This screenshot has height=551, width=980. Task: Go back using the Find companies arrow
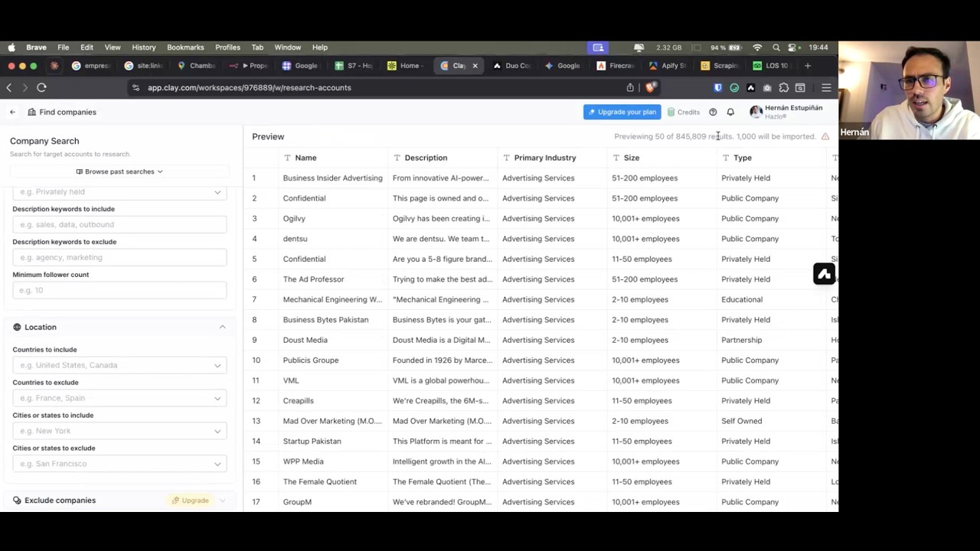12,112
